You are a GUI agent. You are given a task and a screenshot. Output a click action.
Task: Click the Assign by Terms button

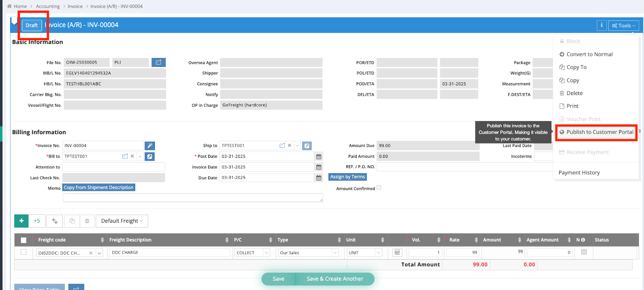[347, 177]
